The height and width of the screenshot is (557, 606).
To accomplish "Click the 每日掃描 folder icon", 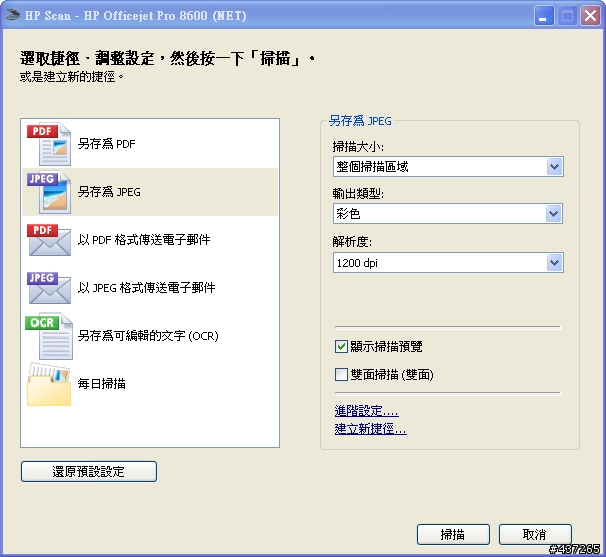I will 49,384.
